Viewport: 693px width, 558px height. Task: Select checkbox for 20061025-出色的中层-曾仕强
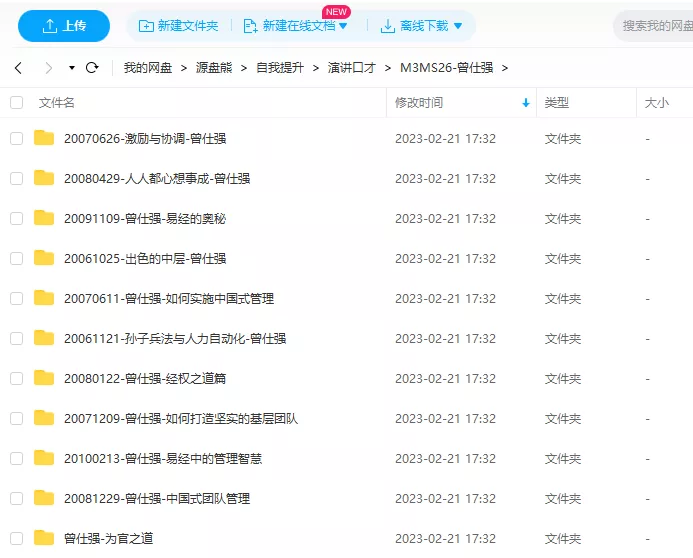(16, 258)
